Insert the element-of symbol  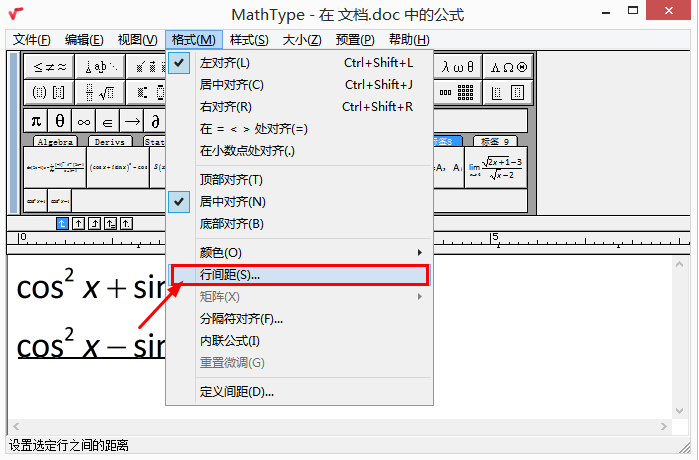pyautogui.click(x=107, y=121)
